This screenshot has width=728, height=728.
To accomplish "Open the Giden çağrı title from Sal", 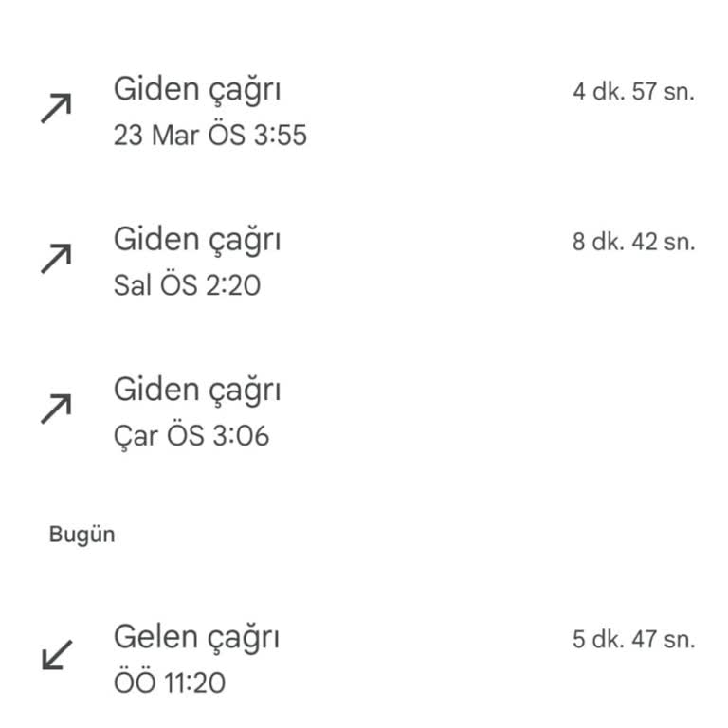I will [x=197, y=239].
